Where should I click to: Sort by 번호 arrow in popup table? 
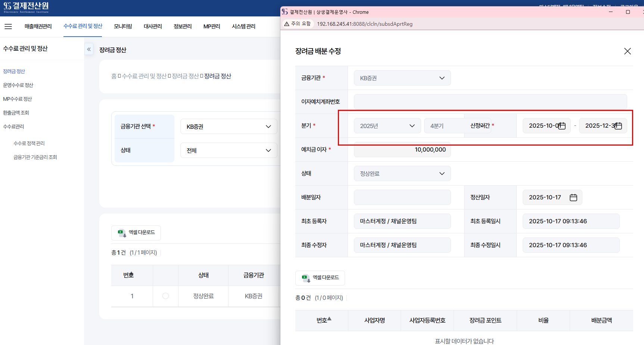tap(329, 319)
